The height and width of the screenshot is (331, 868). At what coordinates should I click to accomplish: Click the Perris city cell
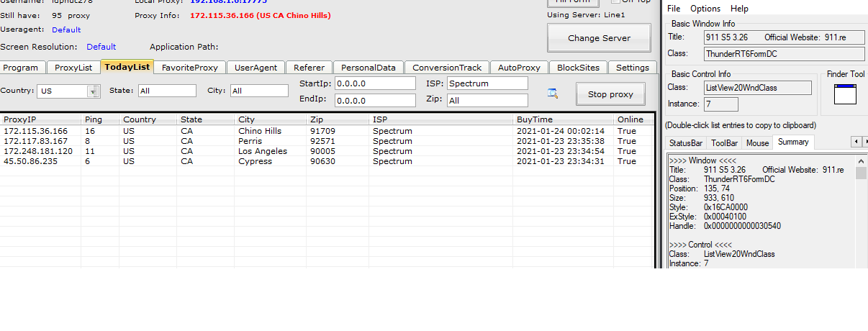pyautogui.click(x=250, y=141)
